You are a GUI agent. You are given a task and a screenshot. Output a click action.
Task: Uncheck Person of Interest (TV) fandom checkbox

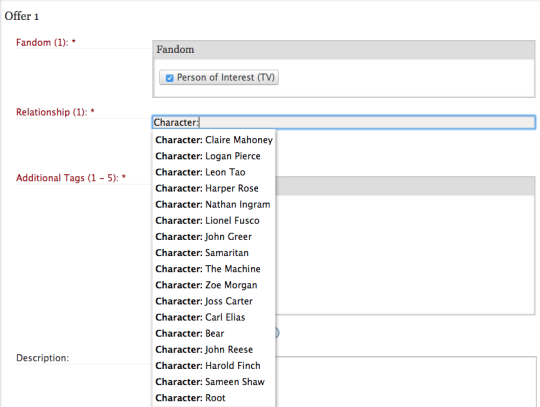[169, 78]
